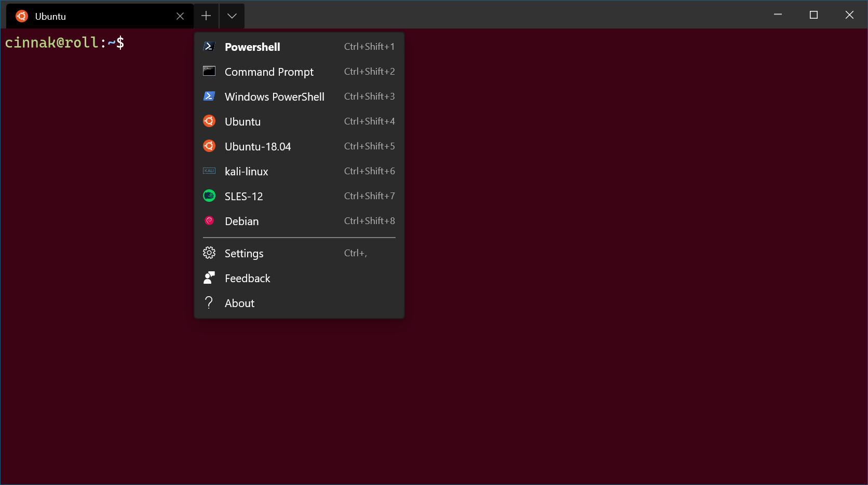Viewport: 868px width, 485px height.
Task: Click the green SLES-12 icon
Action: pyautogui.click(x=209, y=196)
